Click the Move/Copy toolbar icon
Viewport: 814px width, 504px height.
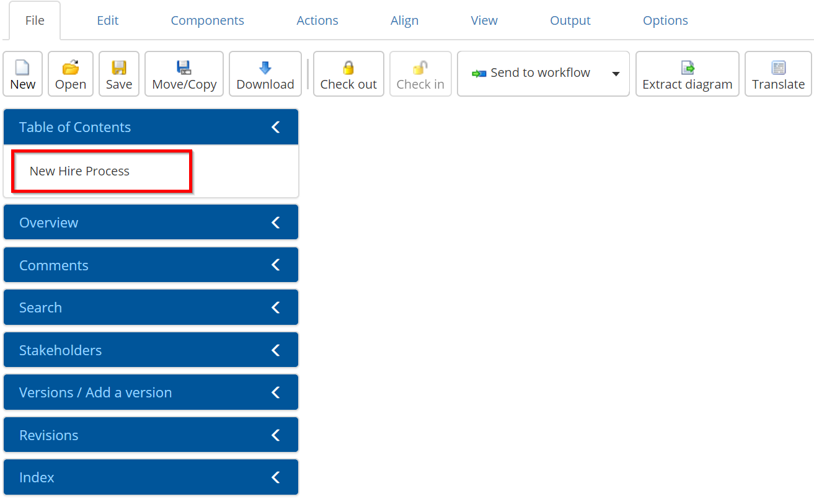184,68
